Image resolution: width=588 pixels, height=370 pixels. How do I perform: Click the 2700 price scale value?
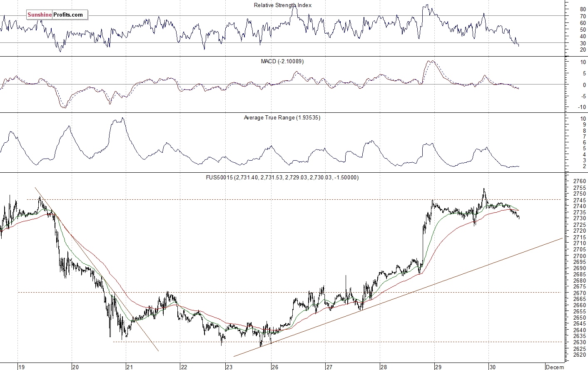pyautogui.click(x=580, y=256)
